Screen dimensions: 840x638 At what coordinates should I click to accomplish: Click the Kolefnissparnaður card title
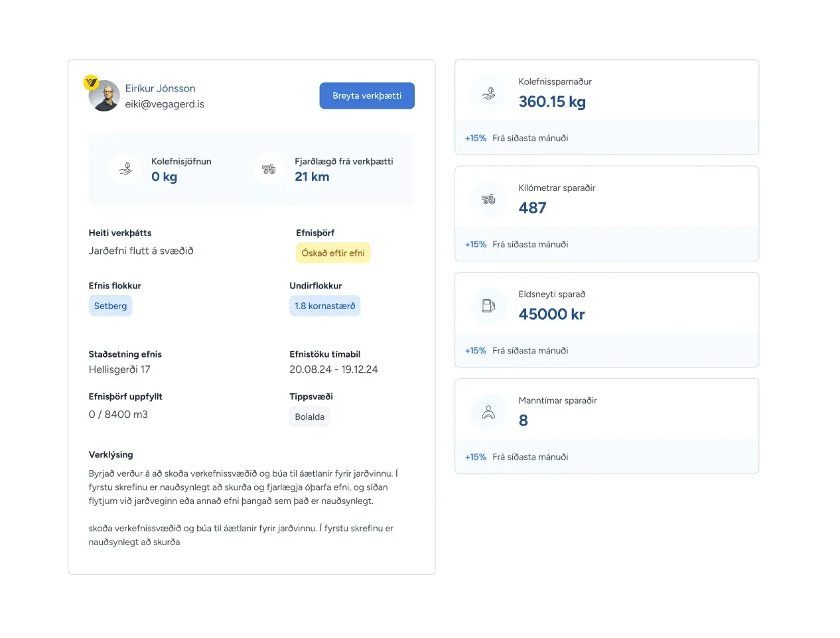[x=555, y=82]
